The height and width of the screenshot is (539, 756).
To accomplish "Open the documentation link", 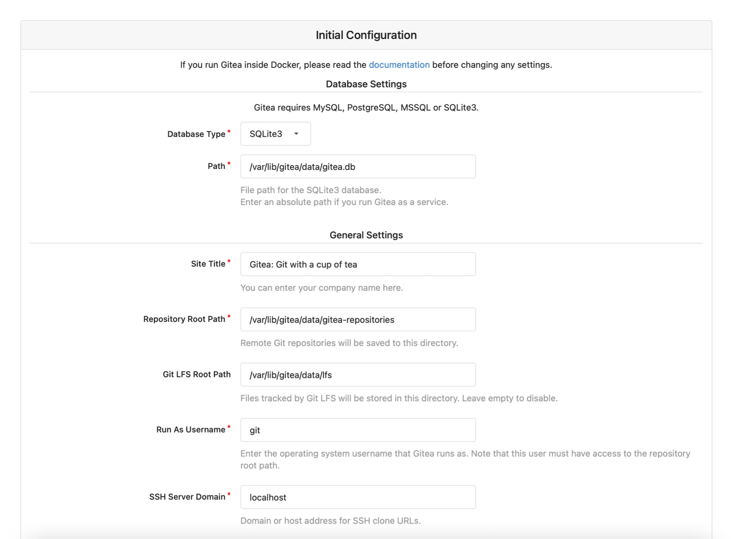I will tap(399, 65).
